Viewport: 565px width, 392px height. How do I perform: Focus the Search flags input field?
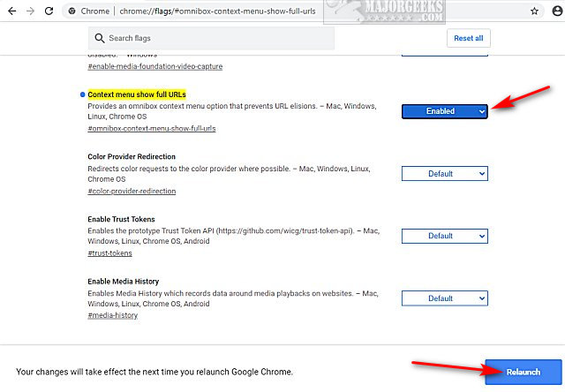211,38
